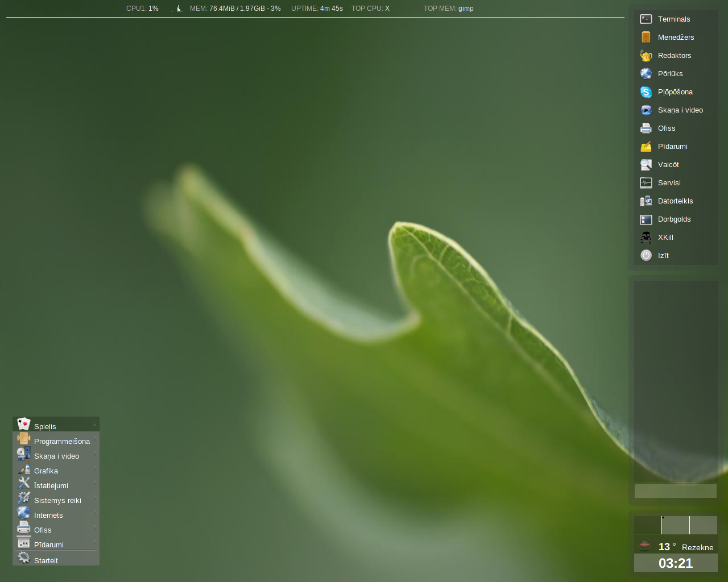Open the Skaņa i video menu entry at bottom left
The width and height of the screenshot is (728, 582).
coord(56,454)
